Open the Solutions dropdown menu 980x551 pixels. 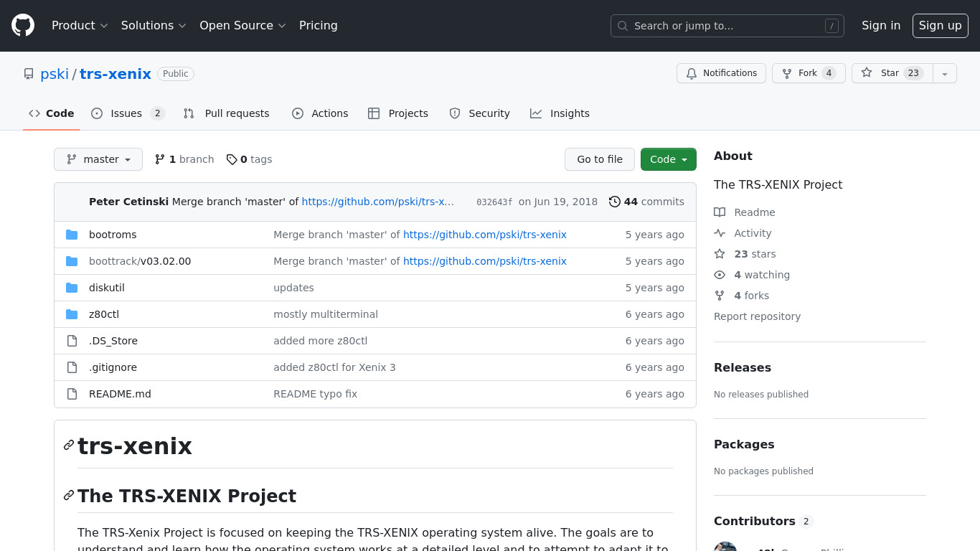pyautogui.click(x=154, y=26)
